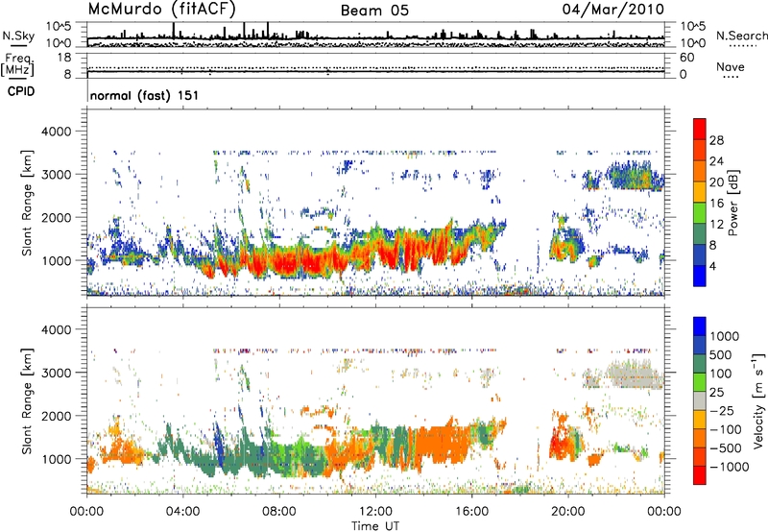Click the Slant Range label of the power panel

point(27,203)
